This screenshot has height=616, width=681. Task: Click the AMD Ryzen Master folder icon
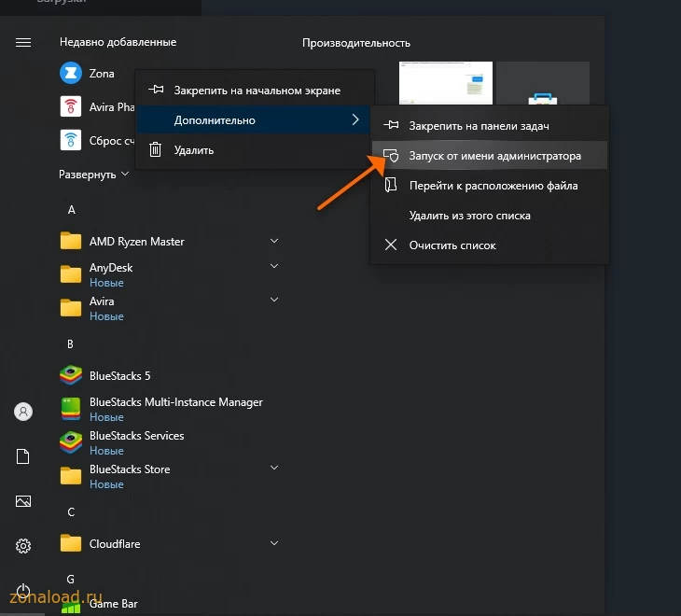(71, 241)
